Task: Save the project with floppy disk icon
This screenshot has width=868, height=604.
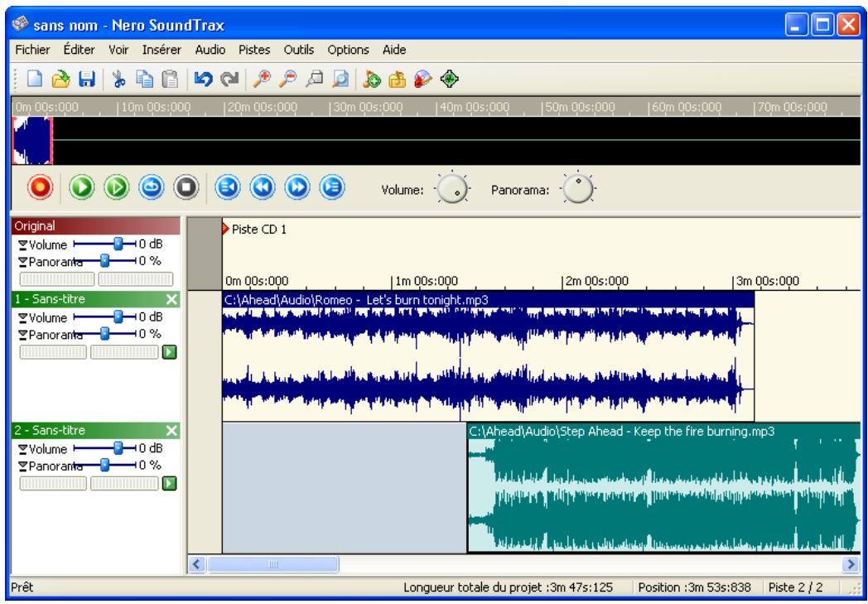Action: pyautogui.click(x=86, y=80)
